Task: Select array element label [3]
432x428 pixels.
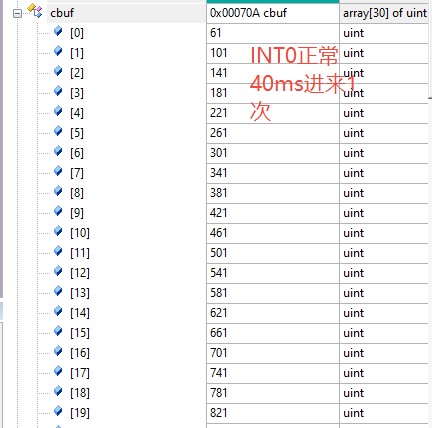Action: tap(77, 93)
